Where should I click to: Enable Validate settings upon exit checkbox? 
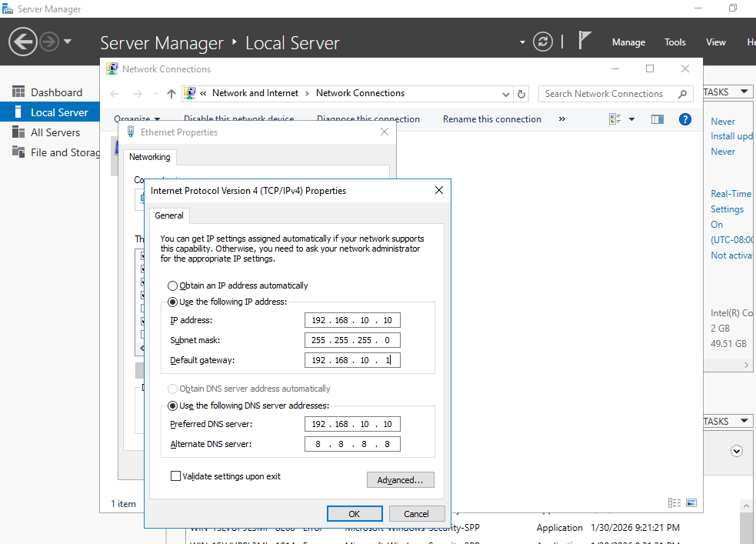[x=176, y=476]
